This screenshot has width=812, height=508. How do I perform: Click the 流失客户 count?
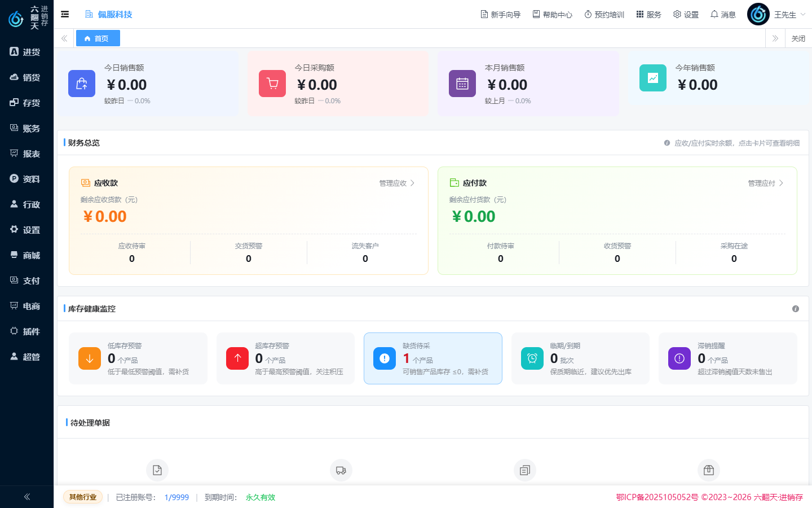[365, 259]
